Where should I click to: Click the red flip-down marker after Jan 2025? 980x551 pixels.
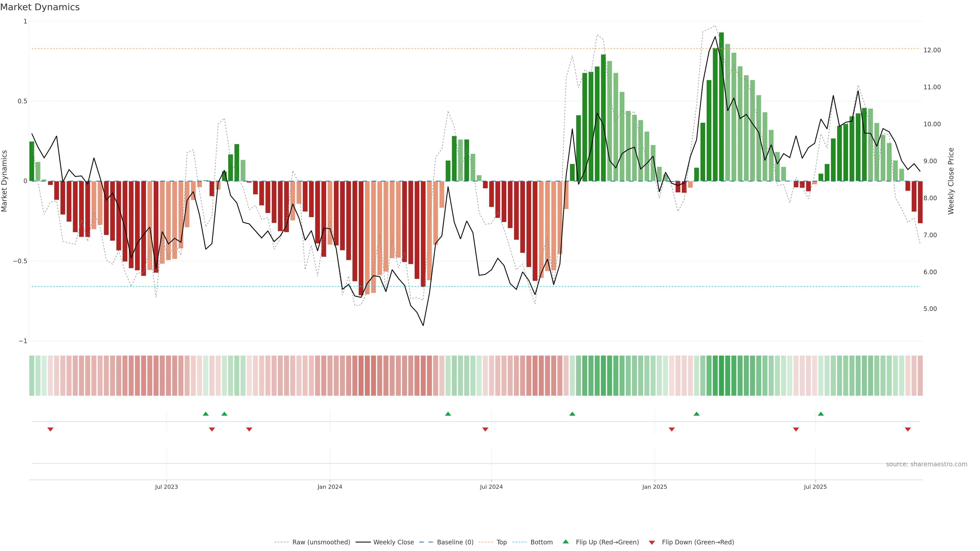click(671, 429)
